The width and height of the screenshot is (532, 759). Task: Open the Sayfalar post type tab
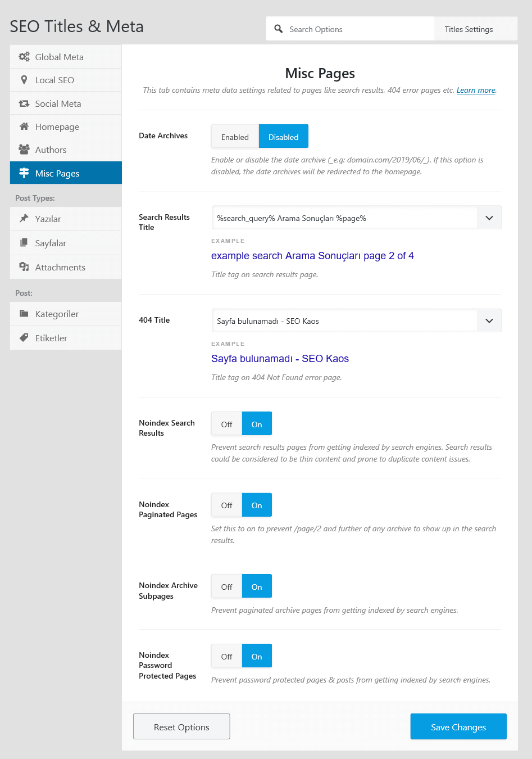[66, 243]
